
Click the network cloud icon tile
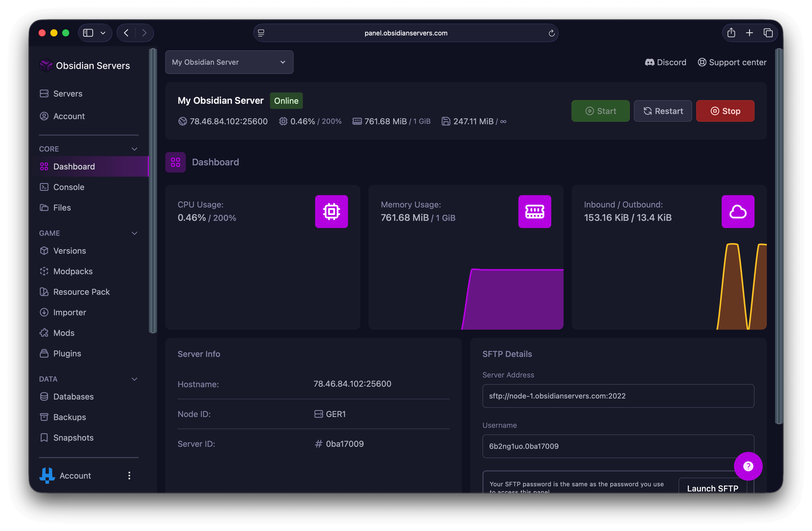coord(738,212)
